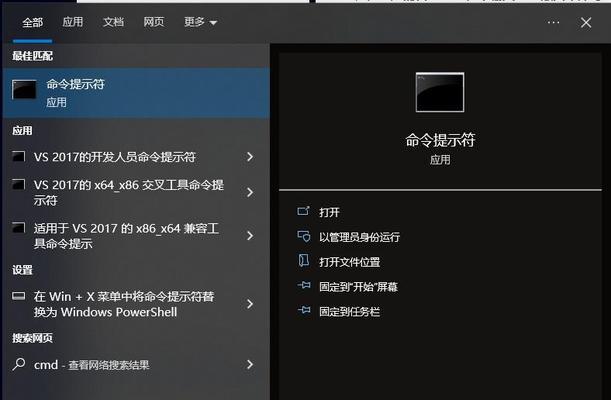Viewport: 611px width, 400px height.
Task: Choose 以管理员身份运行
Action: pos(359,237)
